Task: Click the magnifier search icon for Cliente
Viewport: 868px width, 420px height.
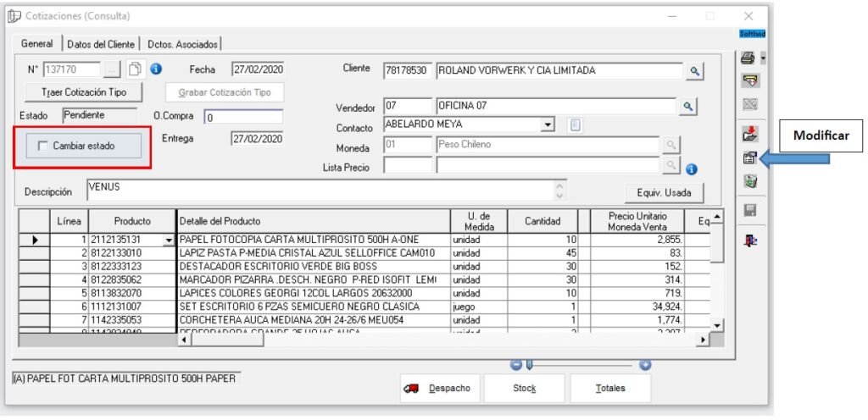Action: click(694, 71)
